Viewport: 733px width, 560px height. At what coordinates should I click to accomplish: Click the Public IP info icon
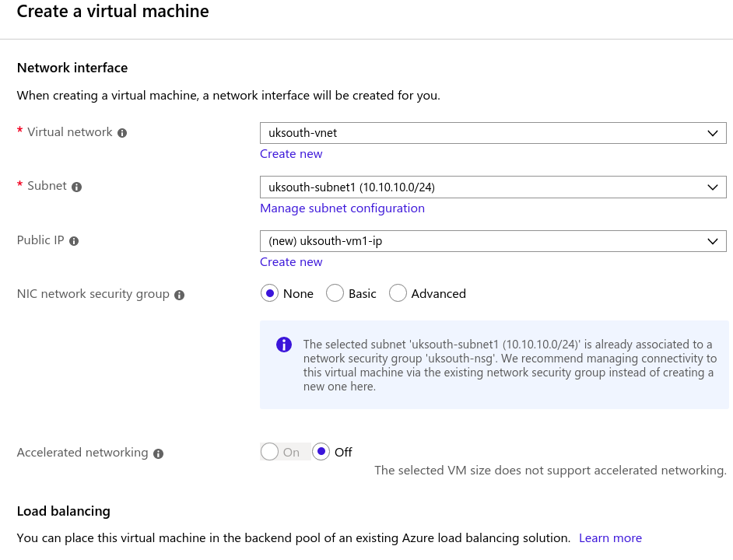pos(74,241)
